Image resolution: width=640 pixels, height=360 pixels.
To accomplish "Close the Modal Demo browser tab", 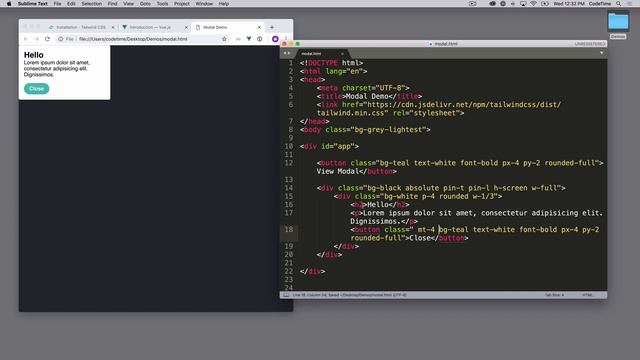I will 259,27.
